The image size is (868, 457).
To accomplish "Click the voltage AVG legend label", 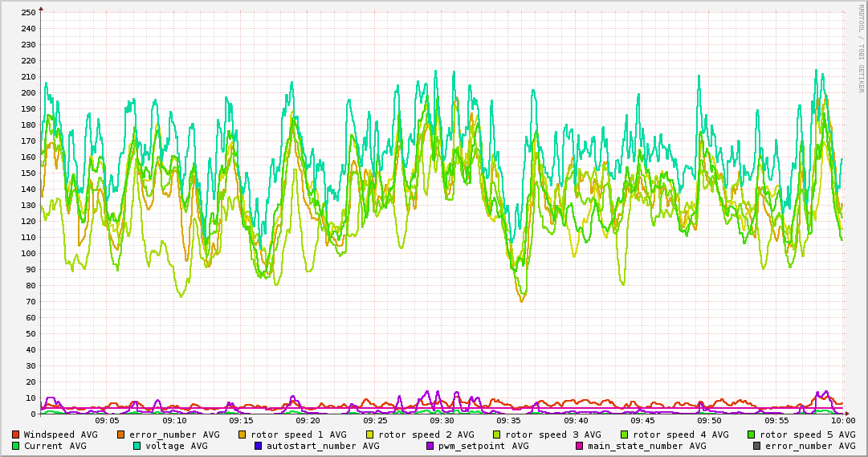I will click(177, 446).
